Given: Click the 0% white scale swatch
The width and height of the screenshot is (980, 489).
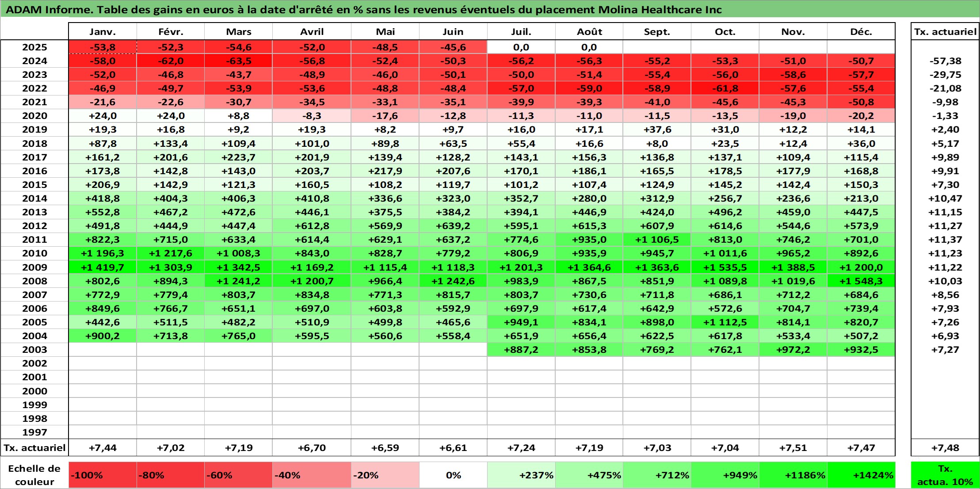Looking at the screenshot, I should click(453, 475).
